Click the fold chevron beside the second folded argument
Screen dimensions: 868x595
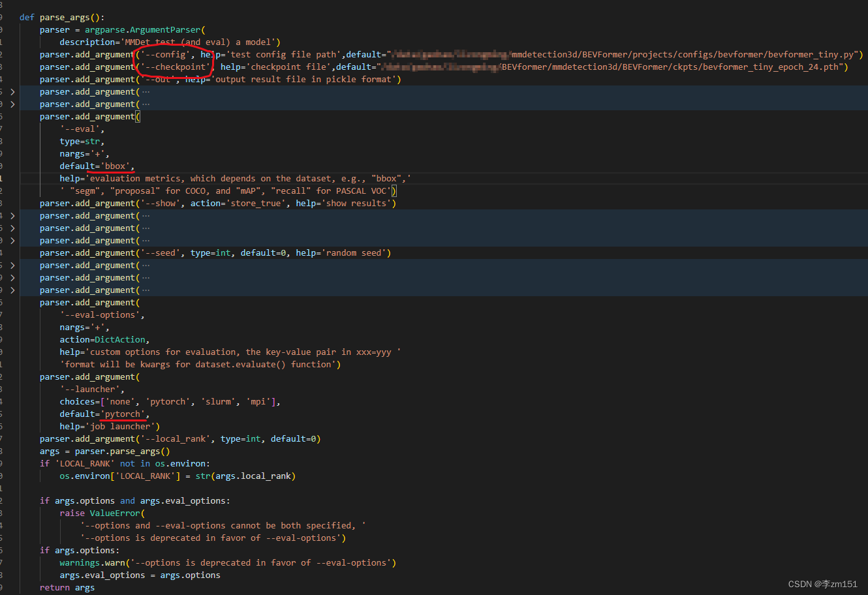click(x=13, y=104)
